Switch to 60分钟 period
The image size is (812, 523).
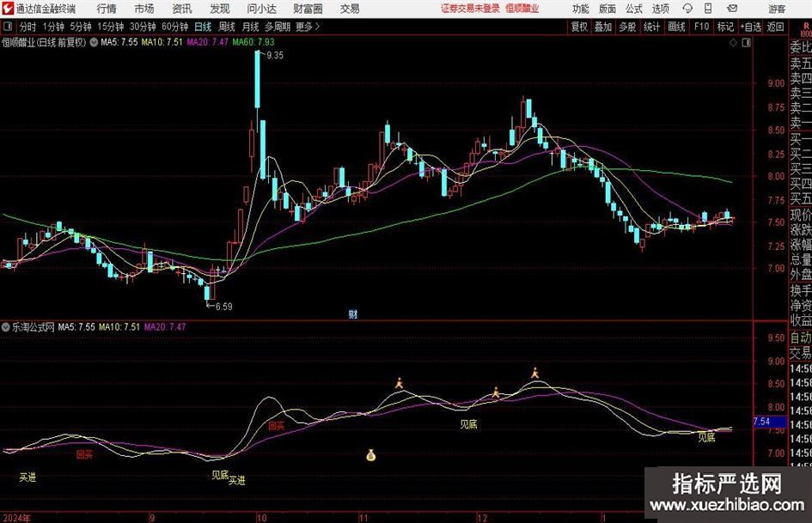point(174,27)
